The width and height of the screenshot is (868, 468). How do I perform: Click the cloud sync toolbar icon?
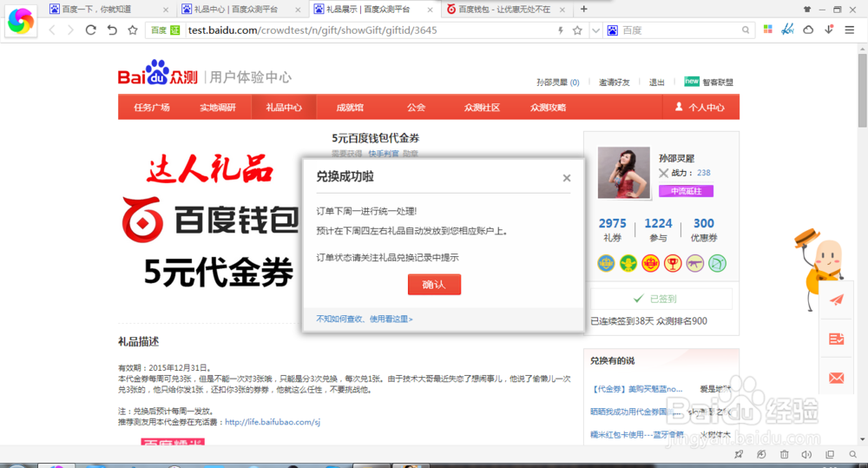808,30
